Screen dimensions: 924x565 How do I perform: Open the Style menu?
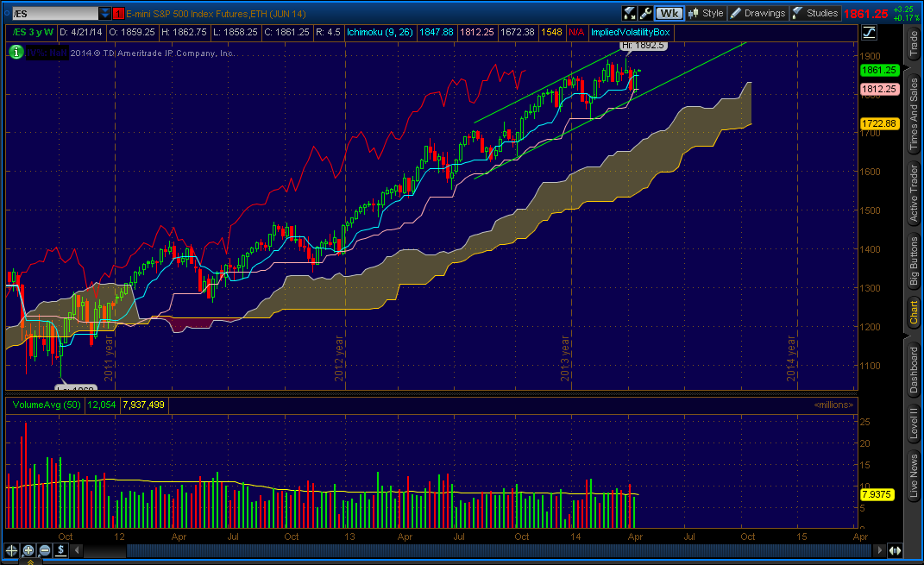pos(706,13)
